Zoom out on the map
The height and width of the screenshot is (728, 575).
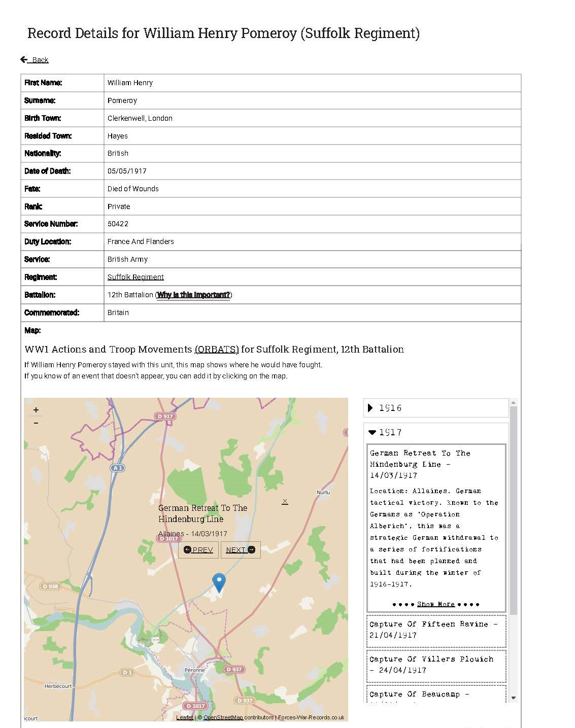coord(36,423)
